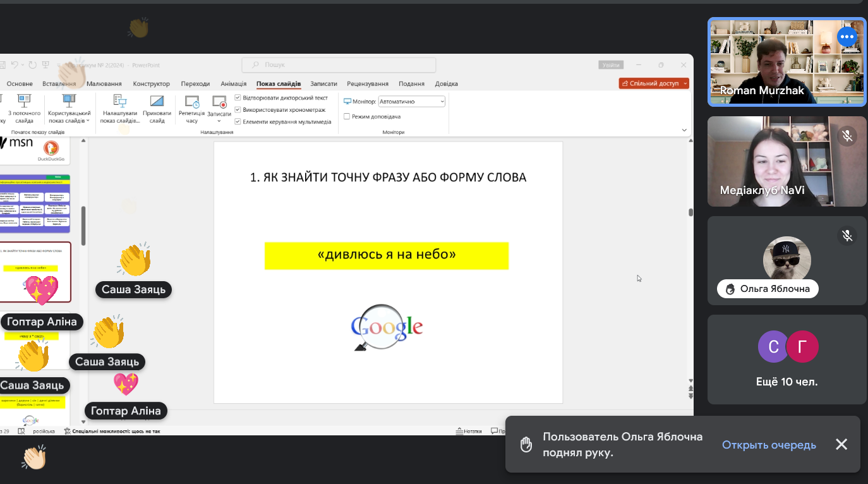Open more options on Roman Murzhak's tile

coord(847,37)
